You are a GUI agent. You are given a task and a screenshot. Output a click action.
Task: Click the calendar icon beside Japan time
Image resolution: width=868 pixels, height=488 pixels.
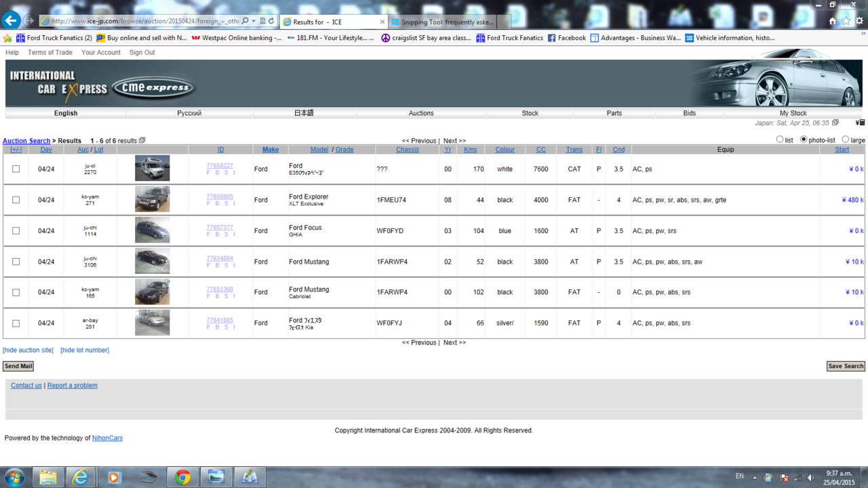835,123
